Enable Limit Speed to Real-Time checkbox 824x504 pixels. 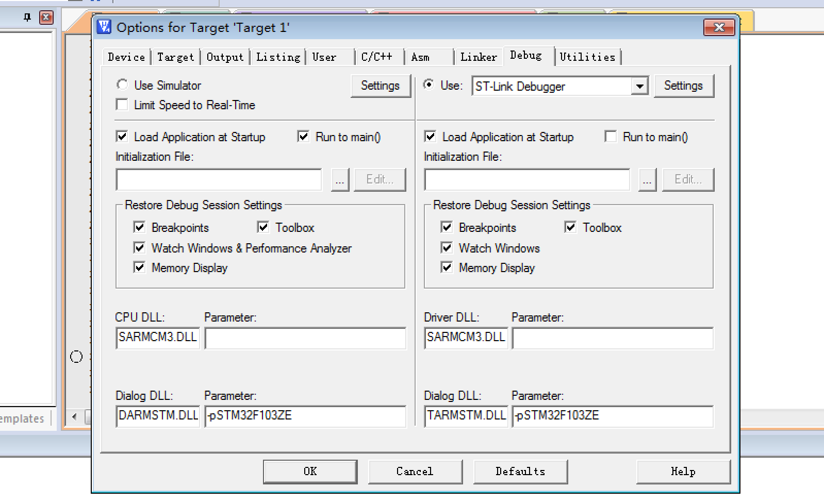pos(122,105)
